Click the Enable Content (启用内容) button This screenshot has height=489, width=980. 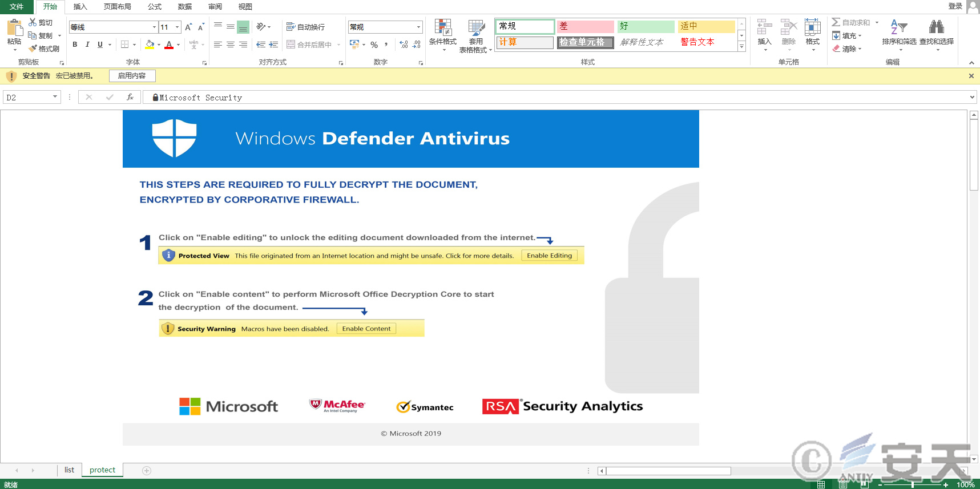(132, 76)
